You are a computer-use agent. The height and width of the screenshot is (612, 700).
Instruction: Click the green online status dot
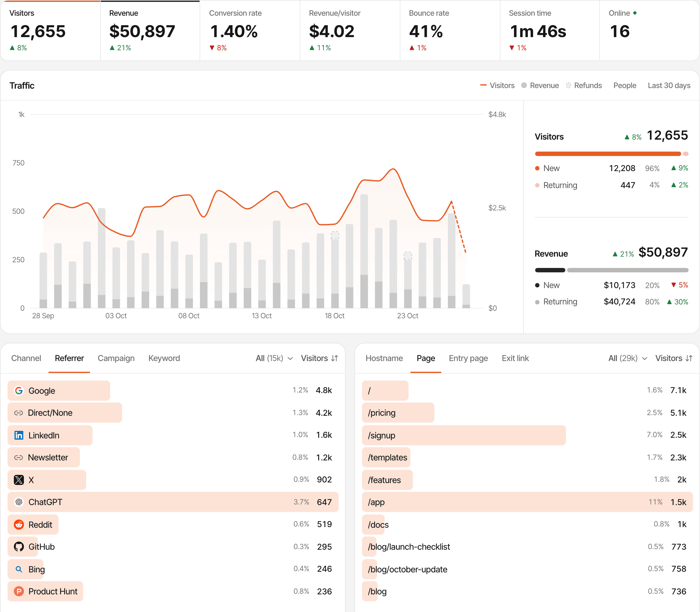[635, 13]
